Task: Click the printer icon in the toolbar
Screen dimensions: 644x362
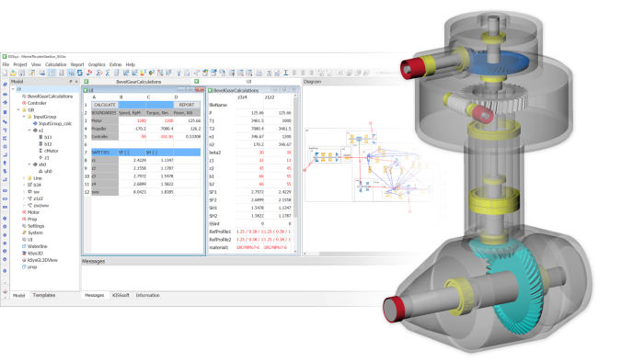Action: point(259,73)
